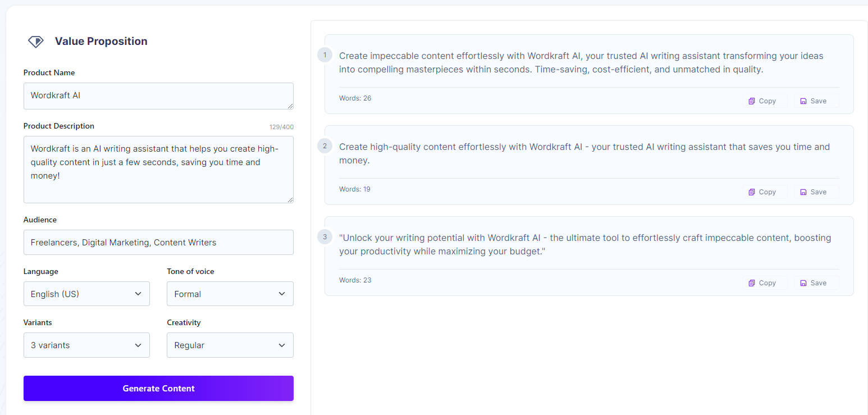This screenshot has width=868, height=415.
Task: Open the Language dropdown
Action: pyautogui.click(x=86, y=293)
